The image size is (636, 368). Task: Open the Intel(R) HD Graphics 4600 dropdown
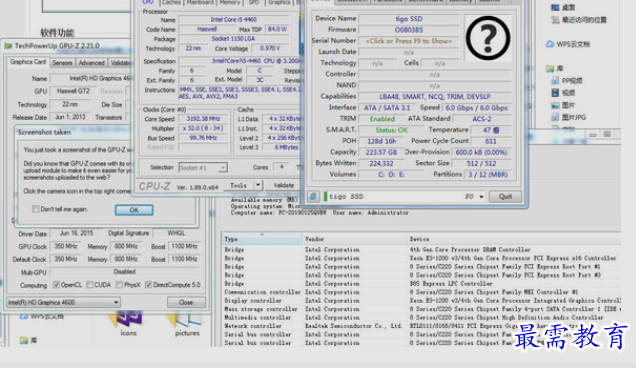[x=64, y=302]
